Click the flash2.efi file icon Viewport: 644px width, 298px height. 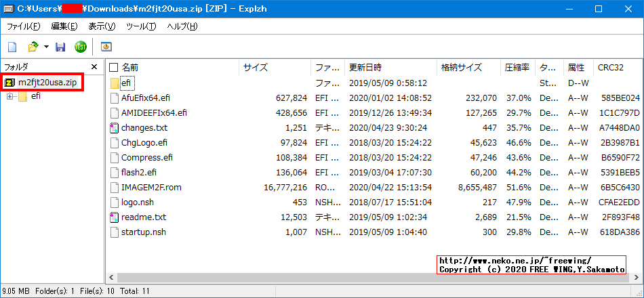tap(115, 173)
